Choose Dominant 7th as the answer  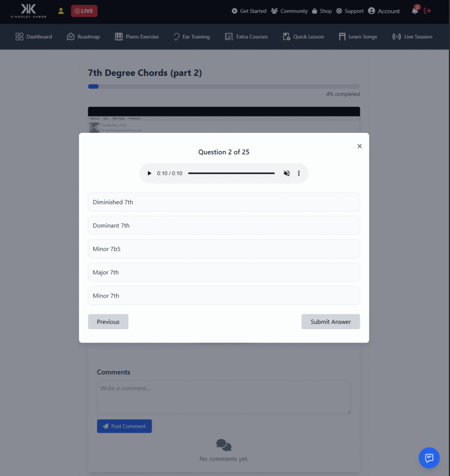pos(224,225)
